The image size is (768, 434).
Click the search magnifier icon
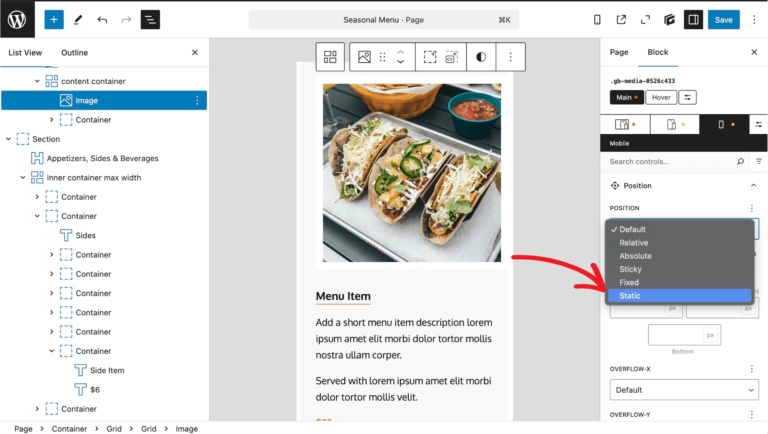(740, 162)
